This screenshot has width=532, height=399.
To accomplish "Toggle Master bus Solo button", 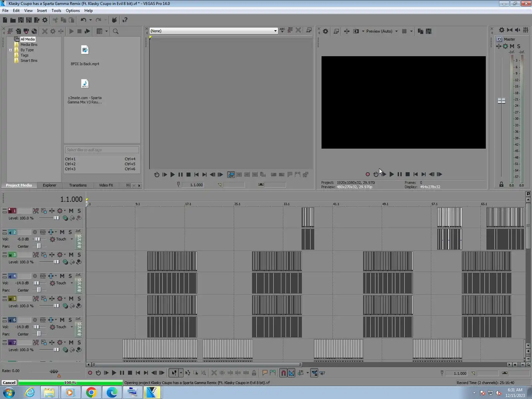I will pos(519,46).
